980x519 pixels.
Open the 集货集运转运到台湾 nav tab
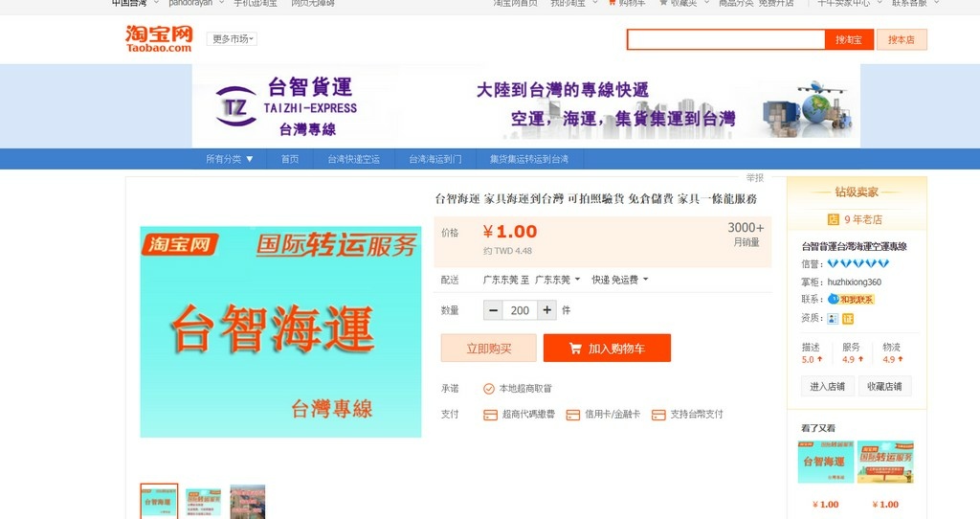tap(529, 159)
